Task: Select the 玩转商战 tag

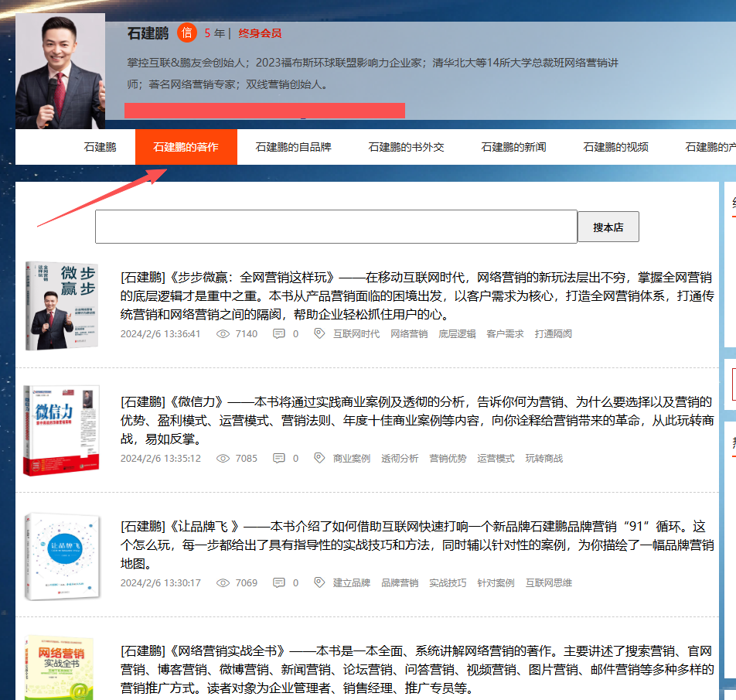Action: (544, 458)
